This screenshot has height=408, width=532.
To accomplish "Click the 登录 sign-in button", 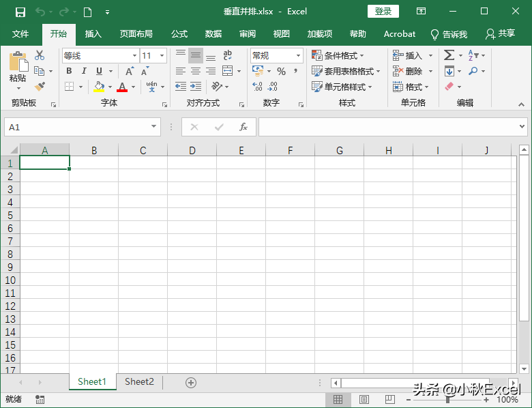I will [383, 12].
